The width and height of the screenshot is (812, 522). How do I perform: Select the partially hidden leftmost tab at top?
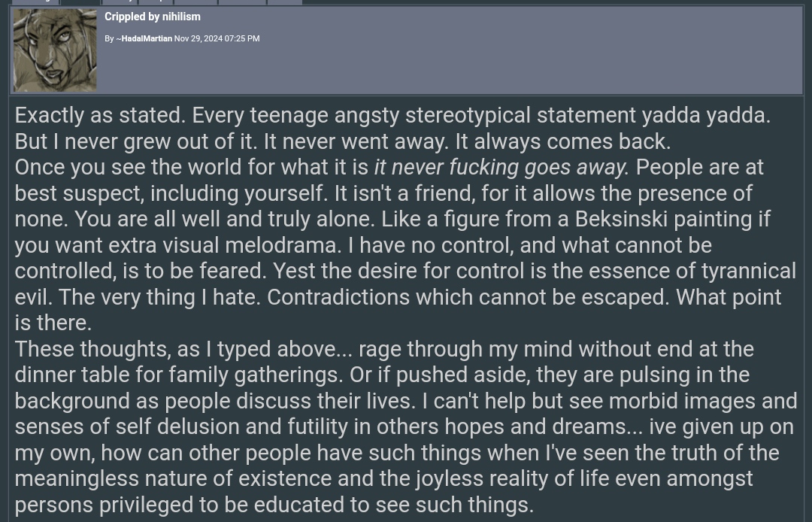click(x=35, y=2)
